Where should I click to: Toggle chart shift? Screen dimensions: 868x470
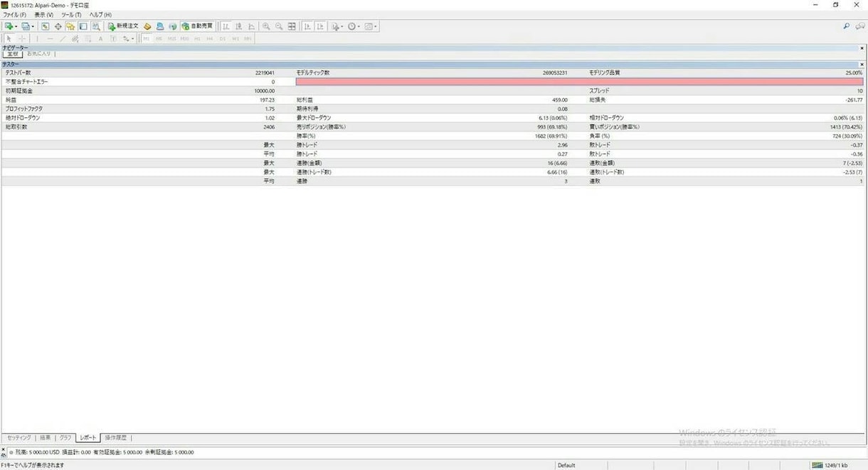320,26
